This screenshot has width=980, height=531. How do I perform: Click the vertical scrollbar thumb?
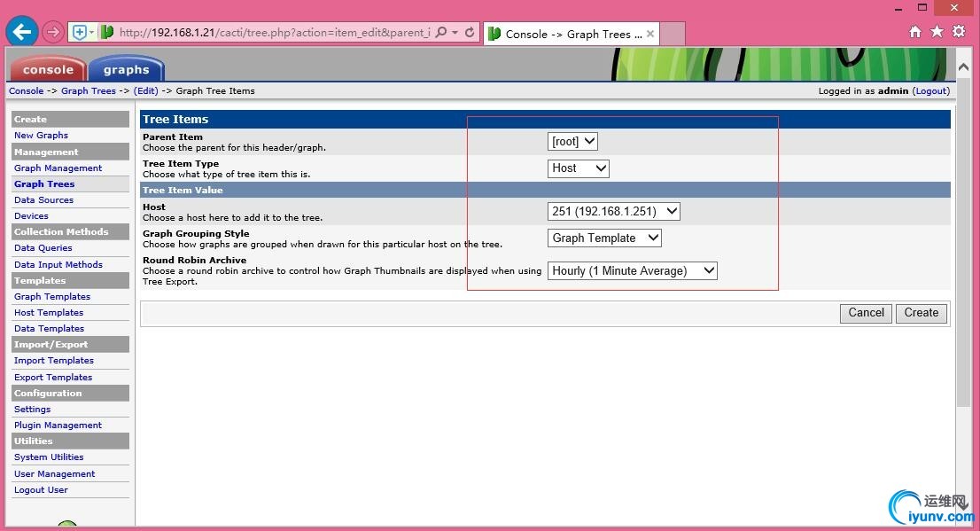tap(963, 241)
